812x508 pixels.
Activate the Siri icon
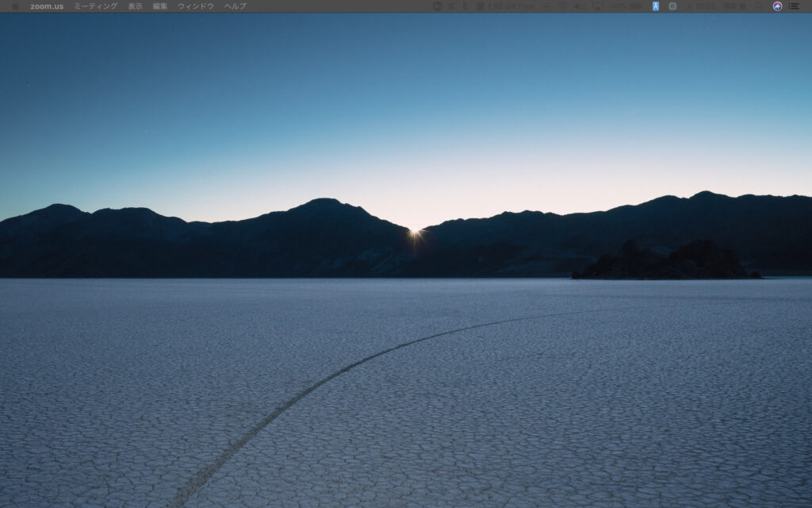click(x=777, y=6)
